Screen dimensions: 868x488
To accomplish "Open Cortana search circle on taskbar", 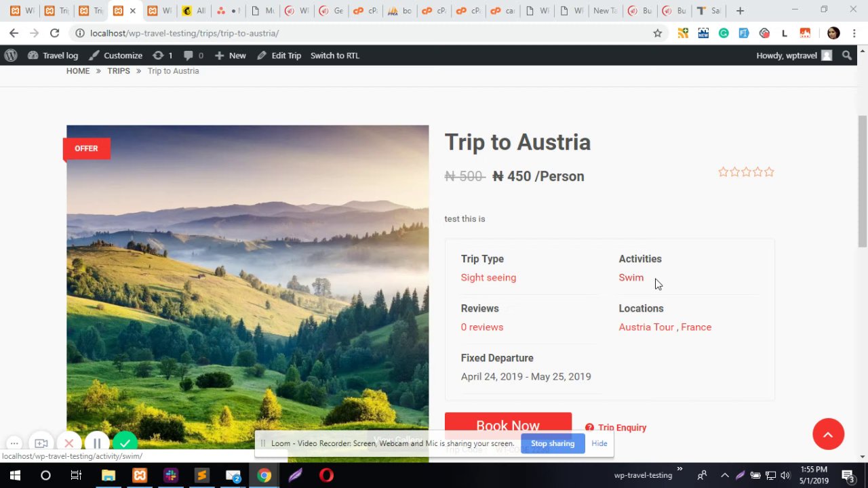I will point(45,475).
